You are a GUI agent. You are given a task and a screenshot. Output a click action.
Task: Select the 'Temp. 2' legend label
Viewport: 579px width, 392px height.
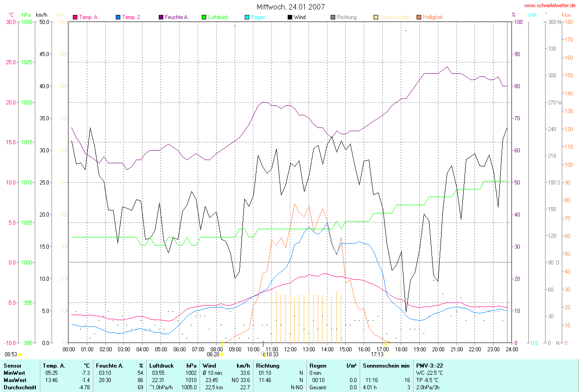click(x=131, y=17)
